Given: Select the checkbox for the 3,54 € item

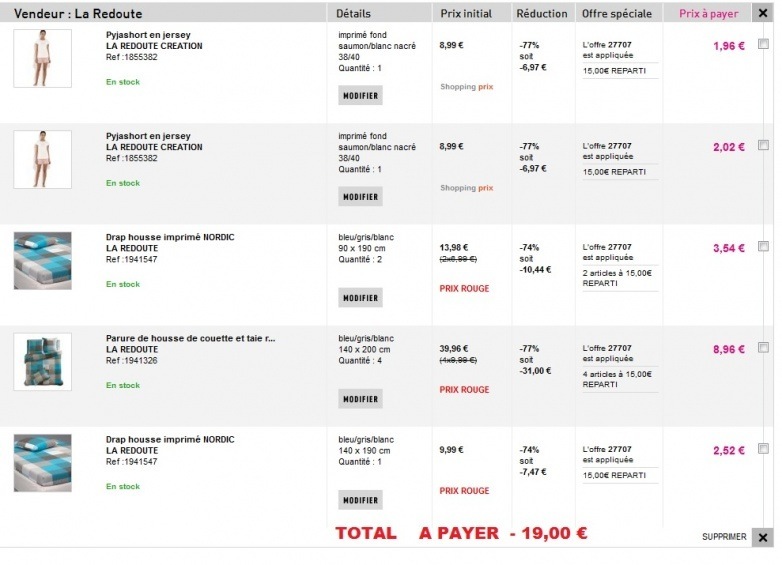Looking at the screenshot, I should click(x=764, y=246).
